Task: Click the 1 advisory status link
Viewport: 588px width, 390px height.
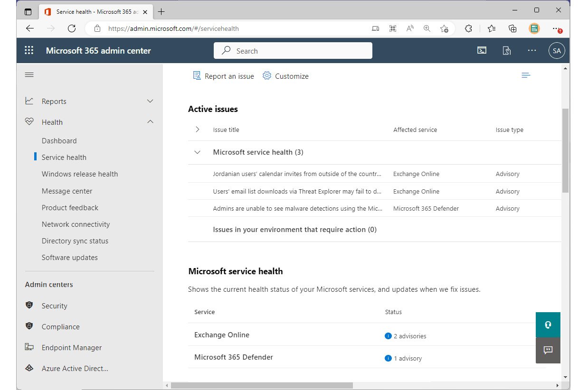Action: click(408, 358)
